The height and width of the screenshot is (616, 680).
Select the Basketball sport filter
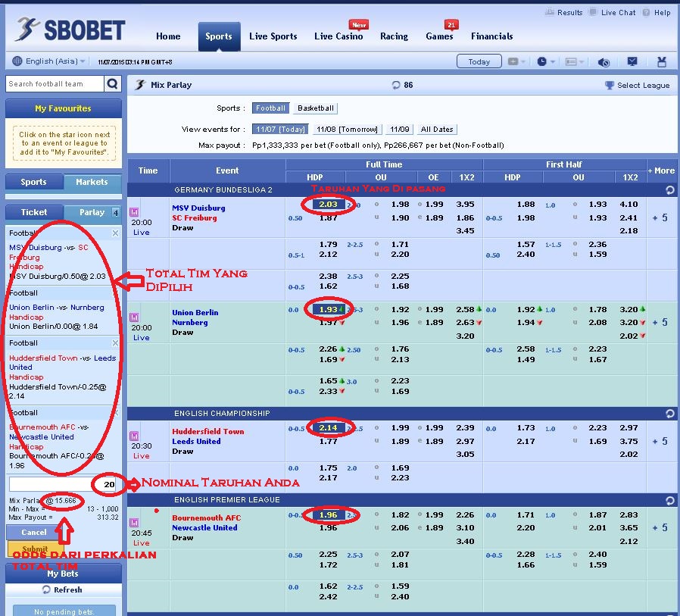click(315, 108)
